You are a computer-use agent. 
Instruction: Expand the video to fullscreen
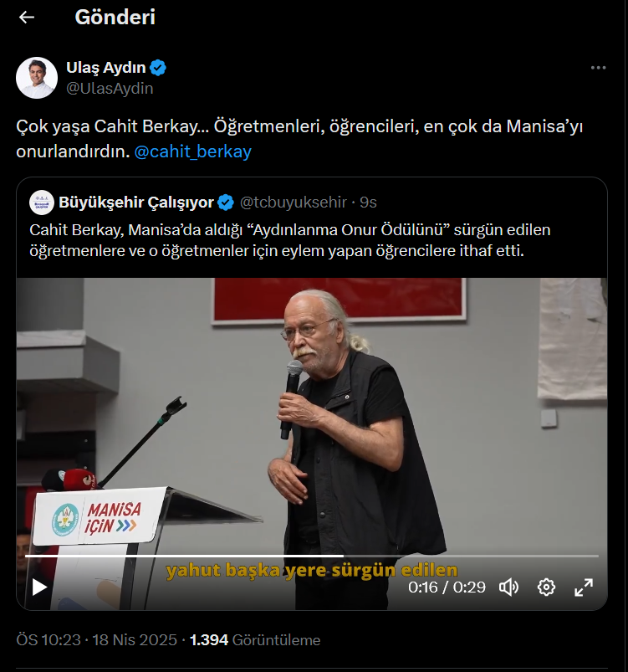[584, 587]
